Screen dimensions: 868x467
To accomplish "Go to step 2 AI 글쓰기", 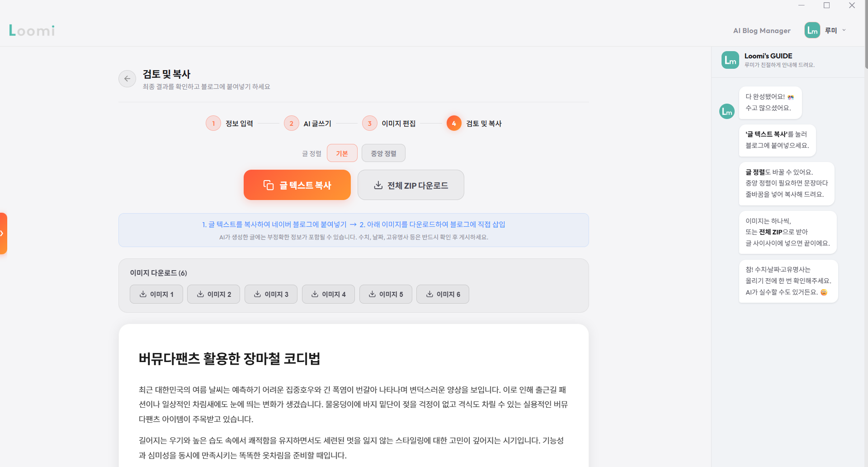I will 308,123.
